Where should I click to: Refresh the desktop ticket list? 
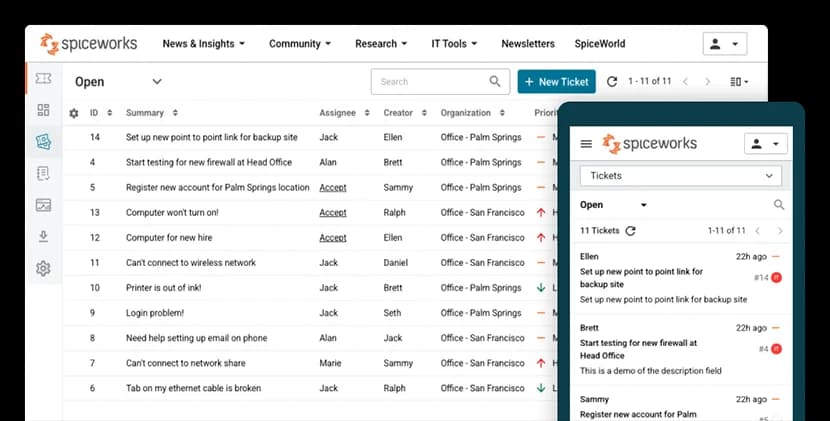tap(612, 82)
